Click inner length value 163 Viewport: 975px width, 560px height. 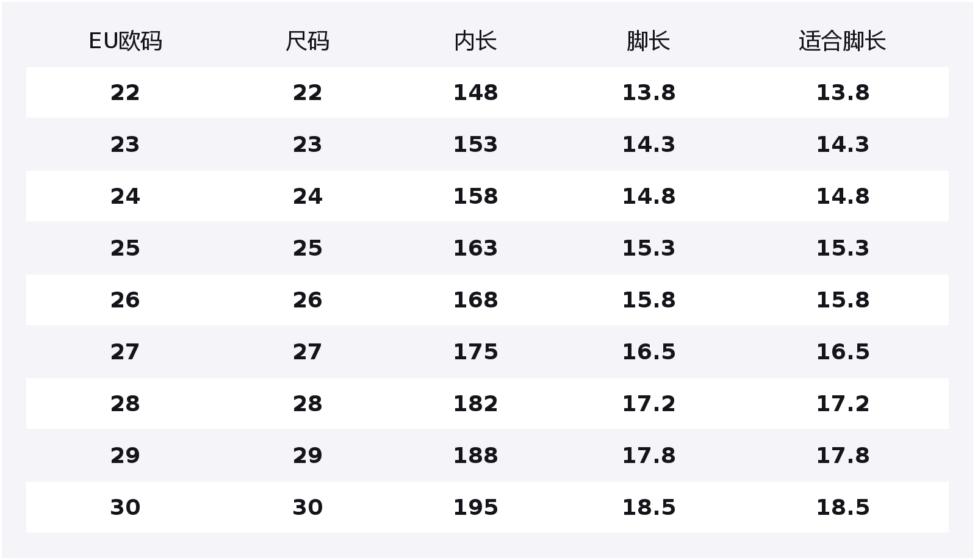(x=475, y=248)
